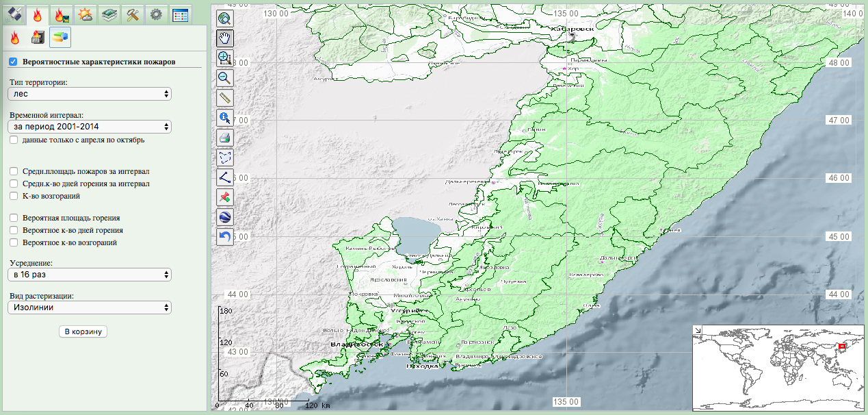Add a pushpin marker tool
The image size is (868, 415).
(x=225, y=197)
